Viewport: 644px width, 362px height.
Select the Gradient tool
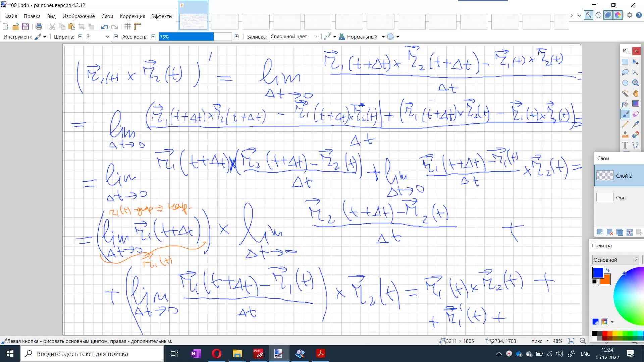635,104
